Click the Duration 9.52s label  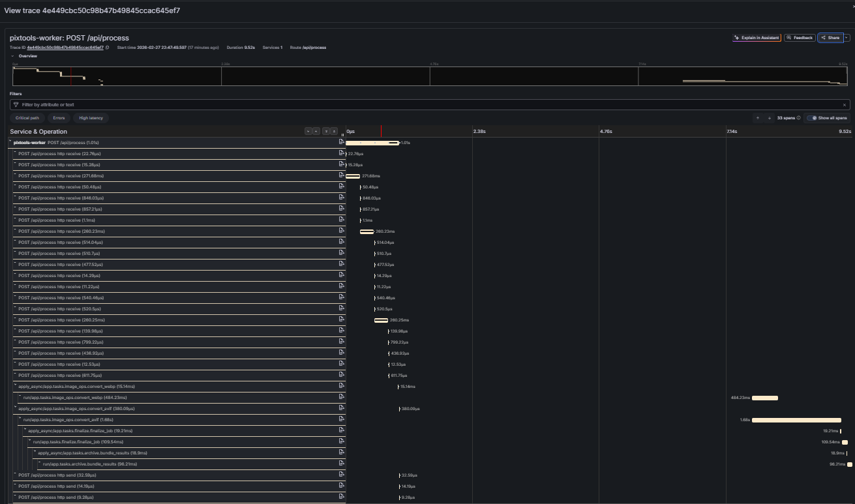pos(241,48)
